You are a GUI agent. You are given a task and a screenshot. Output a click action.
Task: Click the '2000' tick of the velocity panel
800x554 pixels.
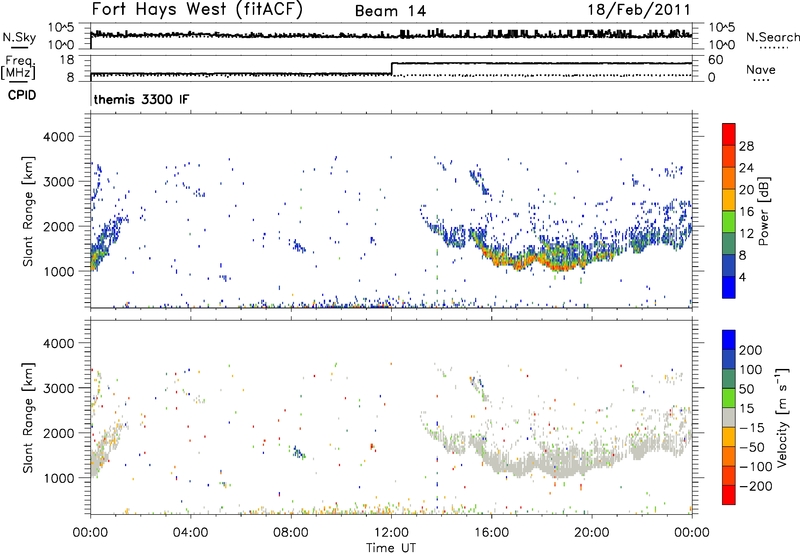58,433
